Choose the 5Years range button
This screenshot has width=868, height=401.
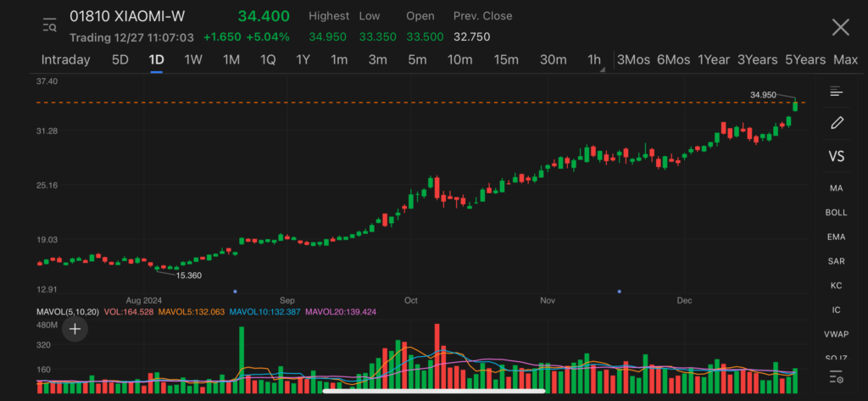[804, 60]
